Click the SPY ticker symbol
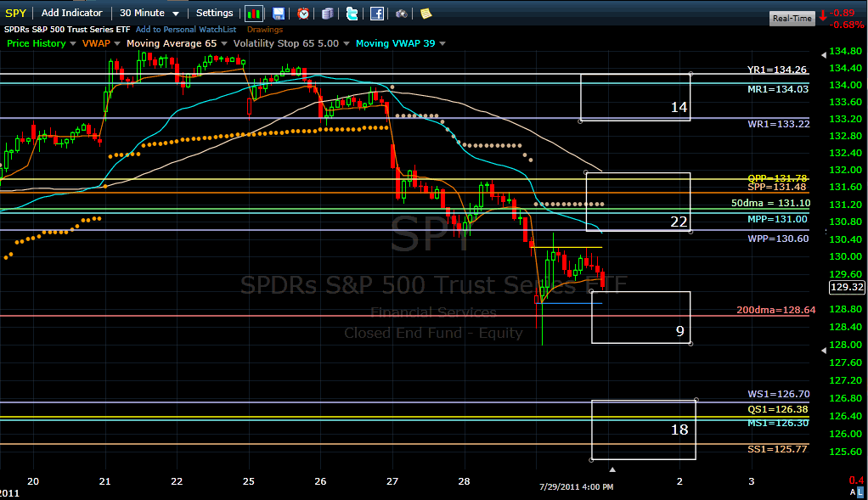This screenshot has width=868, height=500. (x=15, y=13)
